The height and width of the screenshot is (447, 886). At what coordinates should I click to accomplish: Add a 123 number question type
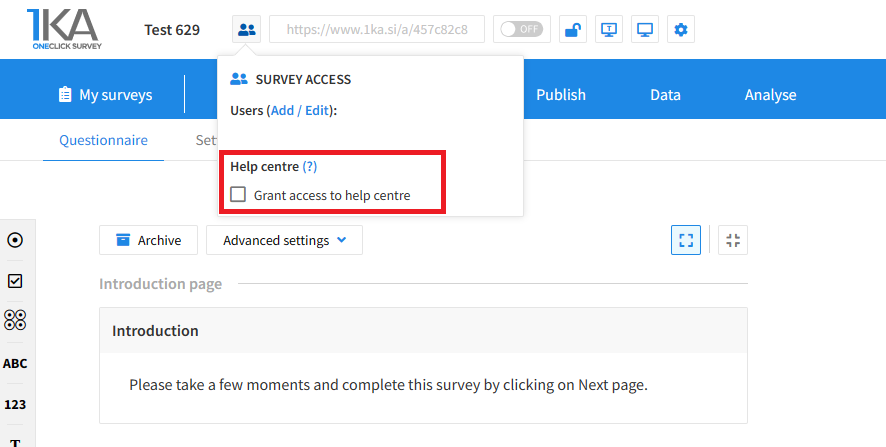click(15, 405)
